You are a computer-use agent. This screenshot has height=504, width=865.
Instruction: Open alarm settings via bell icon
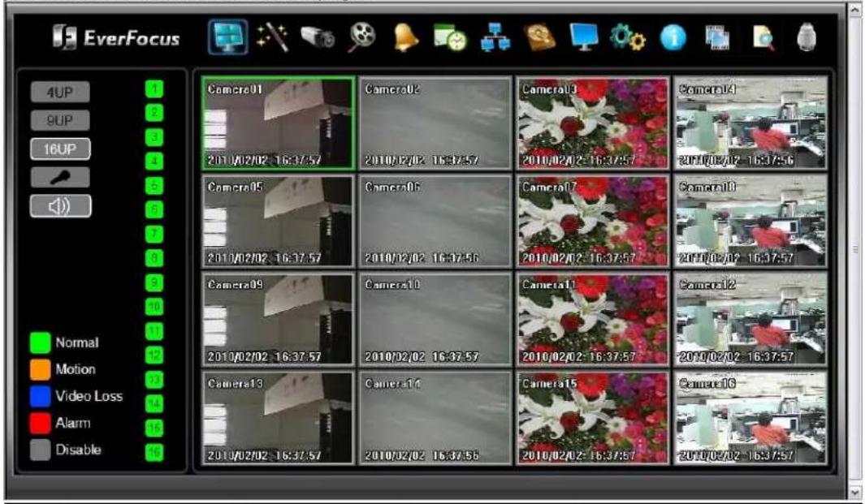405,38
